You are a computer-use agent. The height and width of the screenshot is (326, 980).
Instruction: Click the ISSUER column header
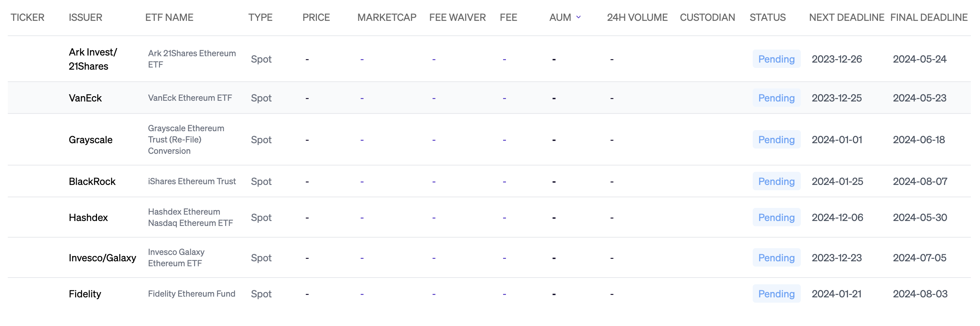click(85, 17)
